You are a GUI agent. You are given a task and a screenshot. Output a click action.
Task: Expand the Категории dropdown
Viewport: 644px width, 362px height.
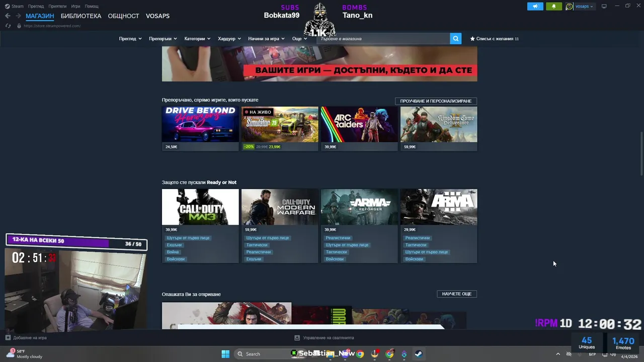point(197,39)
